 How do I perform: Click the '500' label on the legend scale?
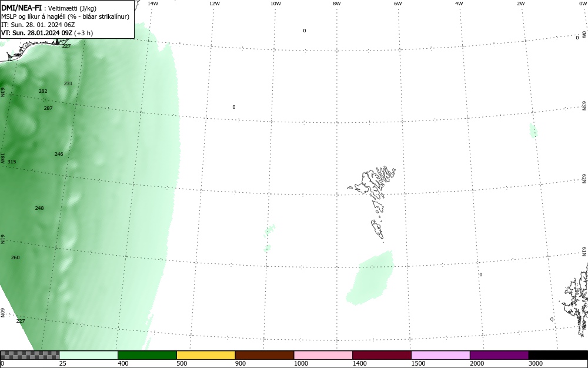(182, 363)
